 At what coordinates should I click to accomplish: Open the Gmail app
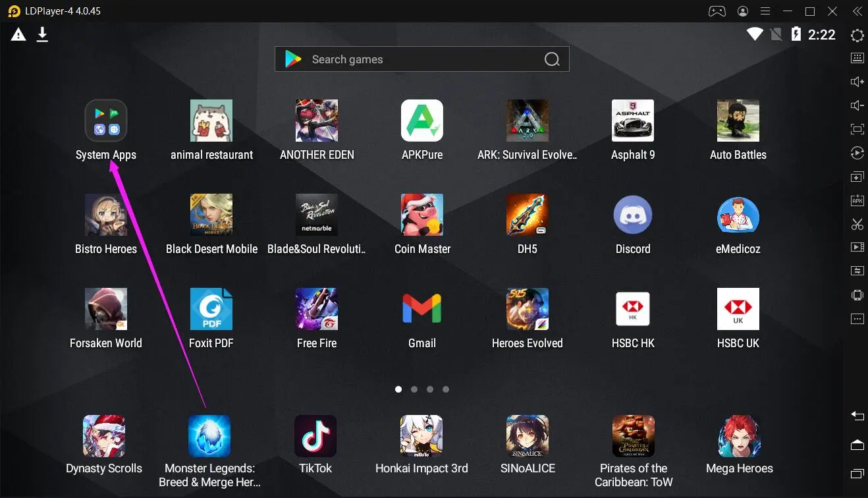422,309
